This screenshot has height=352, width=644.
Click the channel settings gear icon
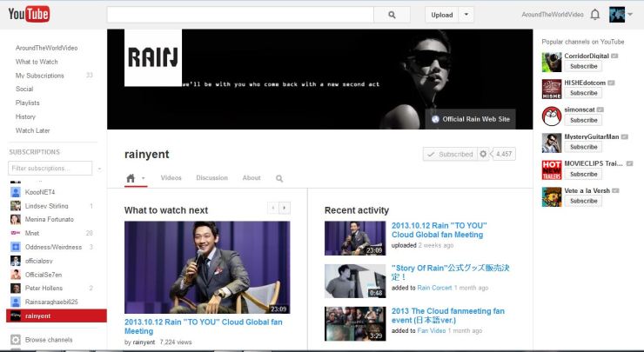tap(484, 154)
